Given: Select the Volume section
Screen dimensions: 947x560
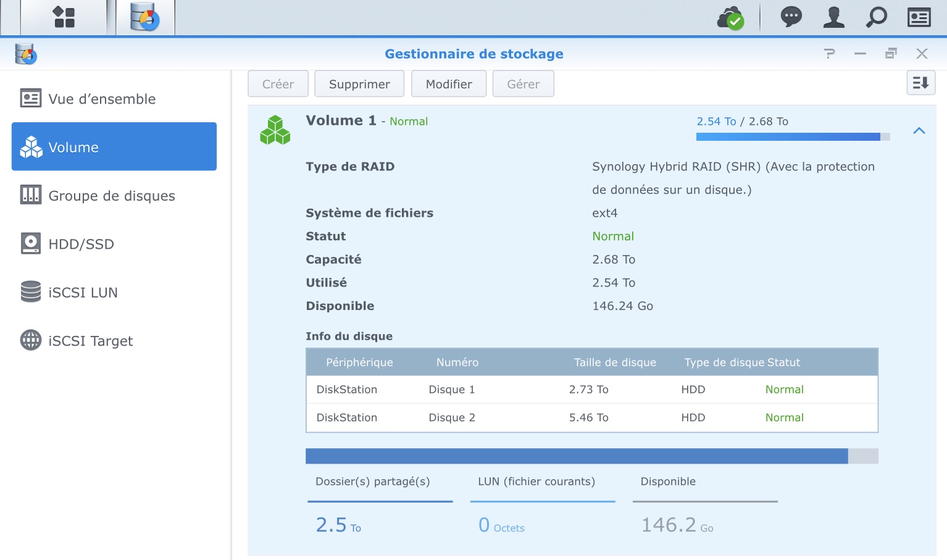Looking at the screenshot, I should [x=114, y=146].
